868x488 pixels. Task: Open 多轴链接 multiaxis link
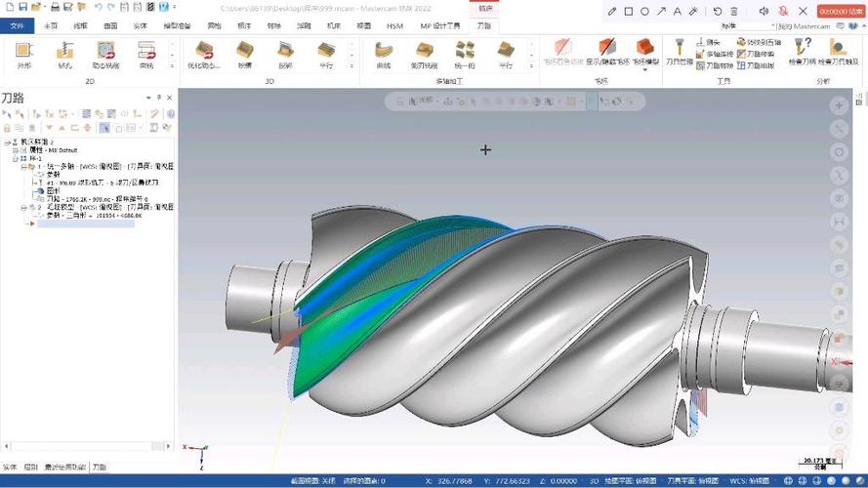click(x=715, y=54)
